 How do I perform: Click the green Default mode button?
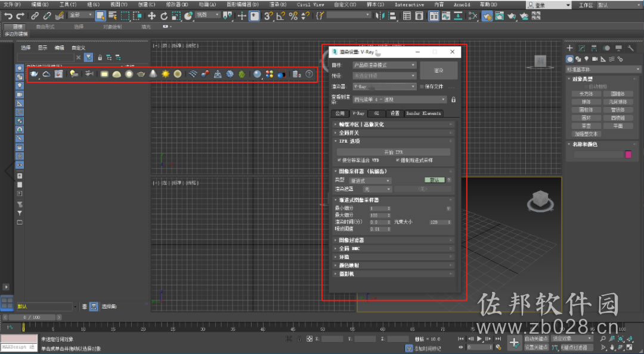pyautogui.click(x=435, y=180)
